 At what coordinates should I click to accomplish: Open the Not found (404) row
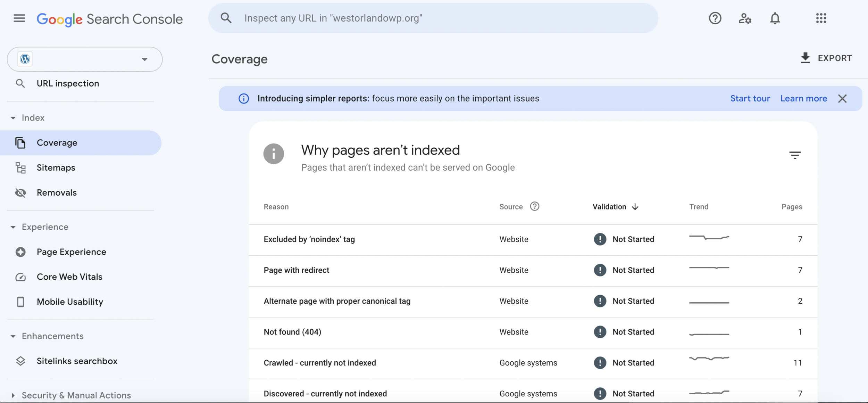(x=292, y=332)
